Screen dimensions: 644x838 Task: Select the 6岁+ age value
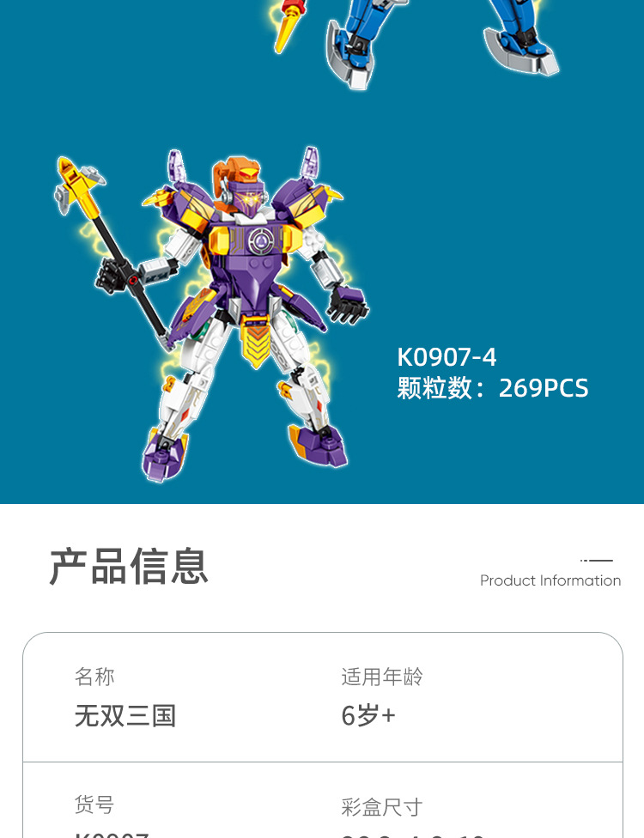point(368,715)
